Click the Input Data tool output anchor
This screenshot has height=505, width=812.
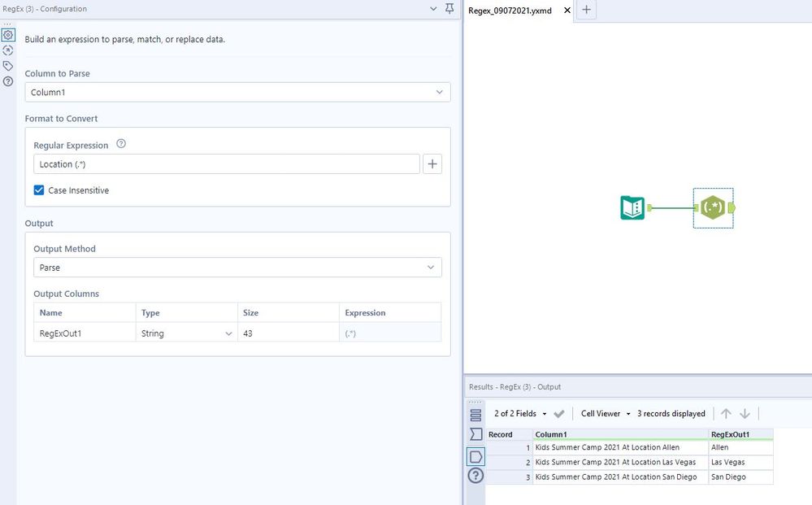coord(649,207)
